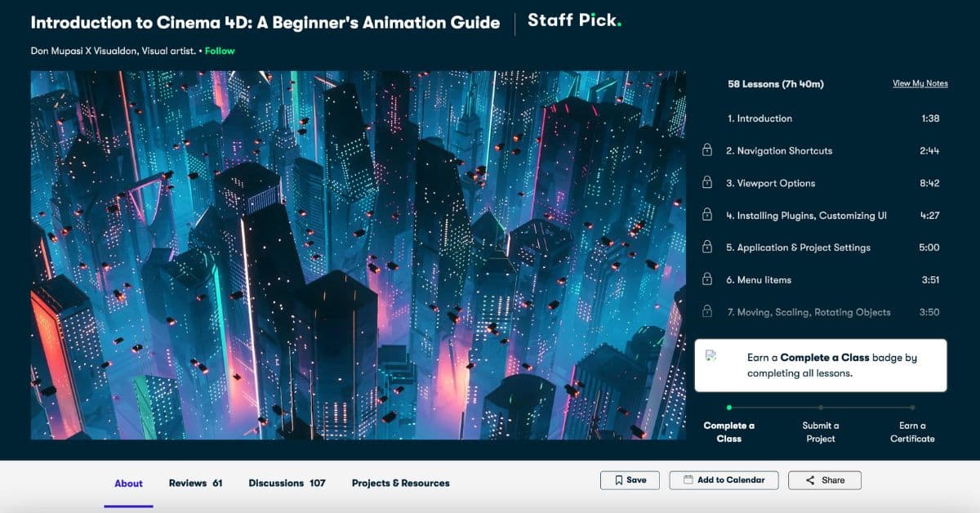Click the share arrow icon on the Share button
980x513 pixels.
[809, 480]
